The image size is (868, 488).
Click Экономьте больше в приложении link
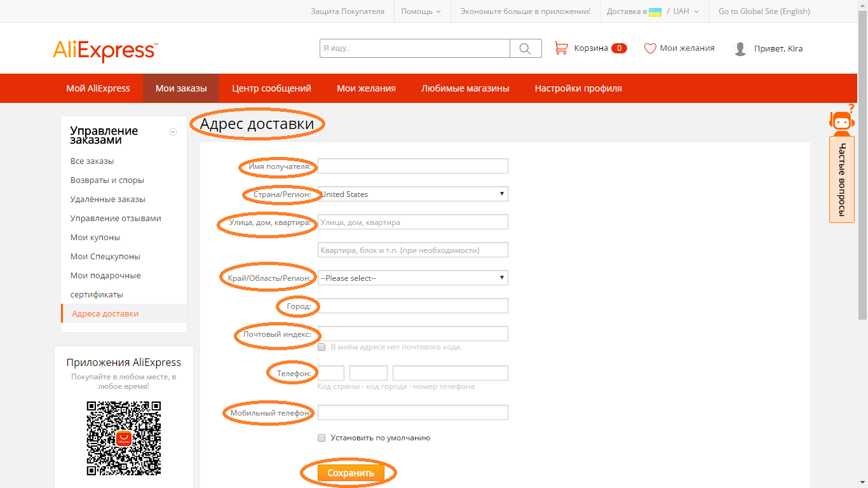pos(526,11)
